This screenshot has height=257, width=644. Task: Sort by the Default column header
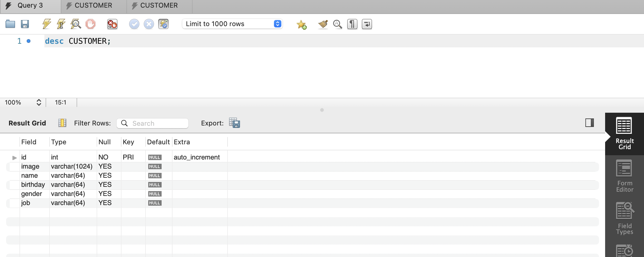158,142
